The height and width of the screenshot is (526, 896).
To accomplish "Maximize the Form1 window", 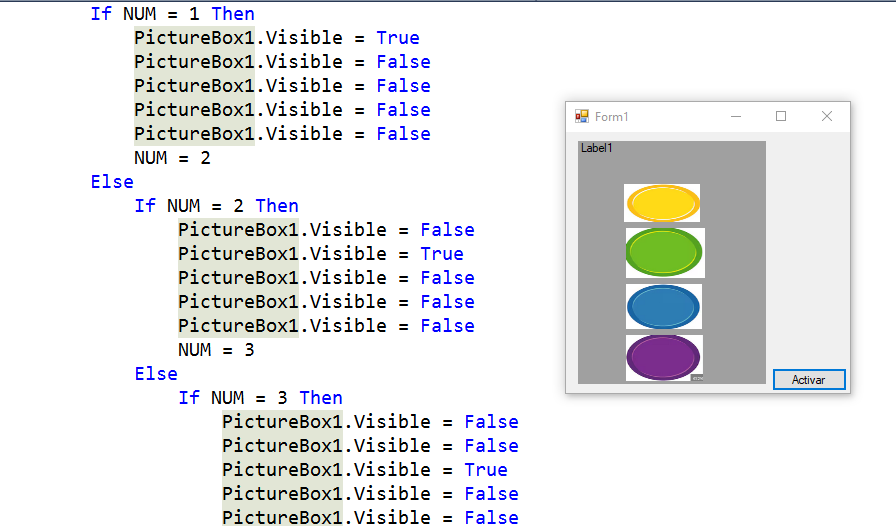I will [x=781, y=117].
